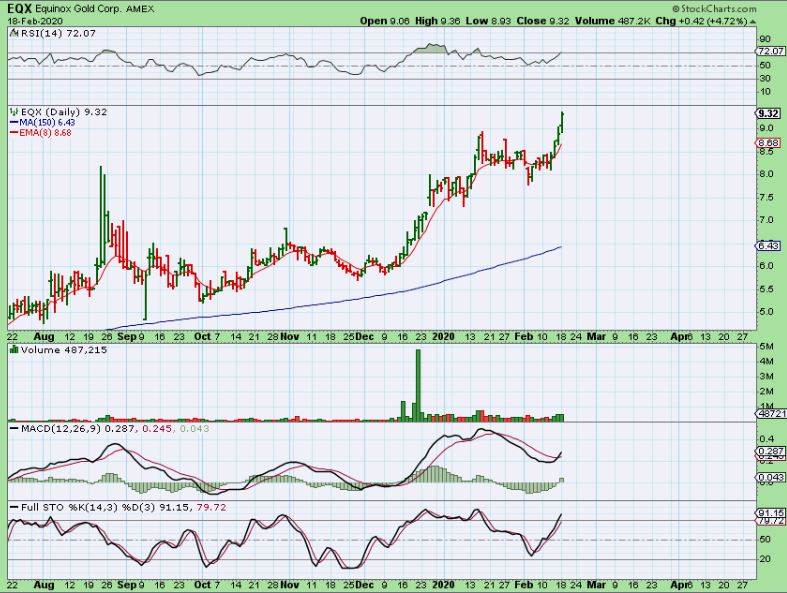Click the blue 6.43 MA value axis label

[x=768, y=245]
